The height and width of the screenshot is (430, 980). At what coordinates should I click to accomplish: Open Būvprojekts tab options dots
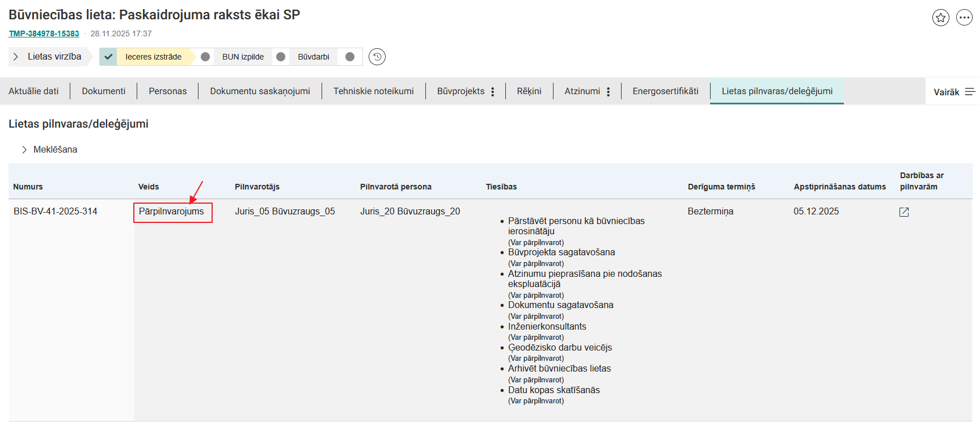click(x=493, y=92)
